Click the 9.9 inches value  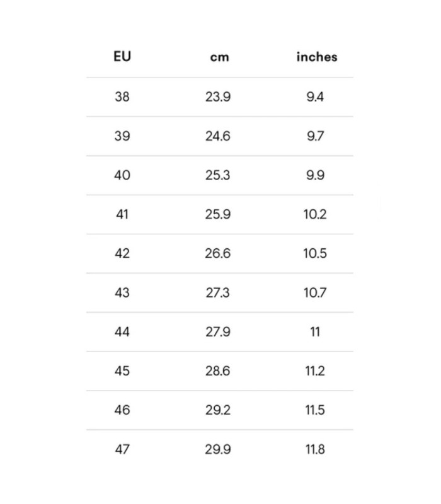coord(315,175)
